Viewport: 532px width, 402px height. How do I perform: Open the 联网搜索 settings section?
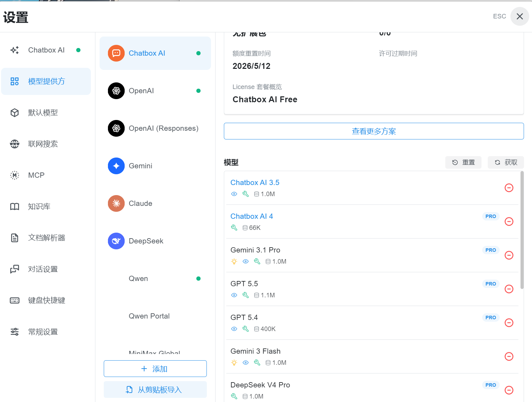46,144
